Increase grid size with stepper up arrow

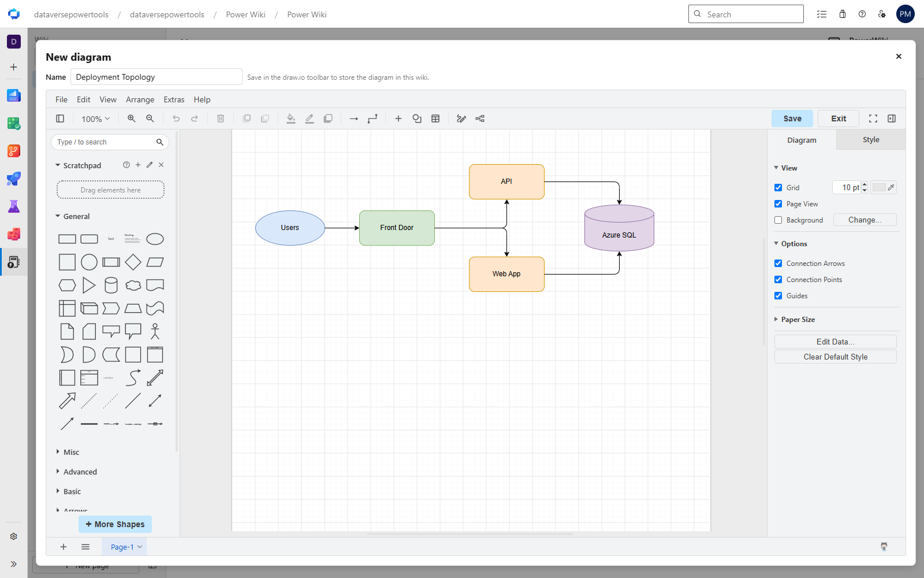coord(865,184)
